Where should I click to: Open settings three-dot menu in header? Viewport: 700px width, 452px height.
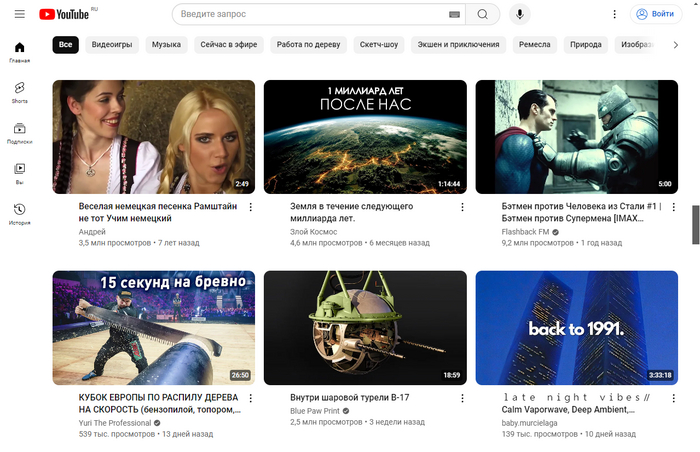614,14
